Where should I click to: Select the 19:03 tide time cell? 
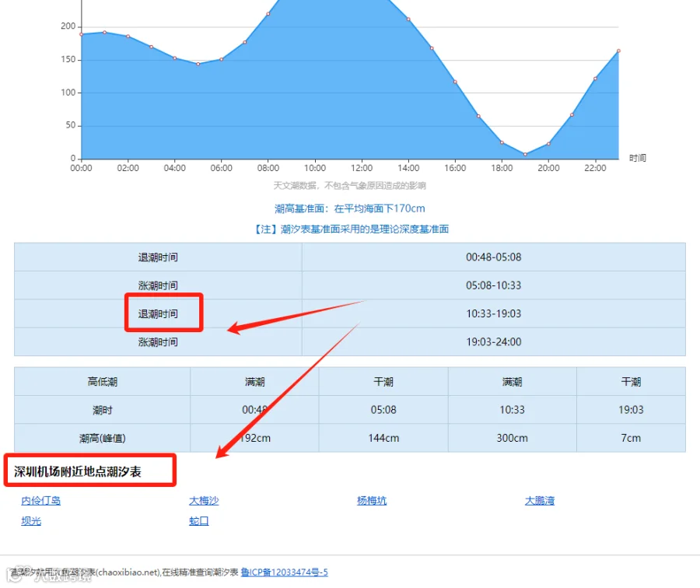click(631, 410)
